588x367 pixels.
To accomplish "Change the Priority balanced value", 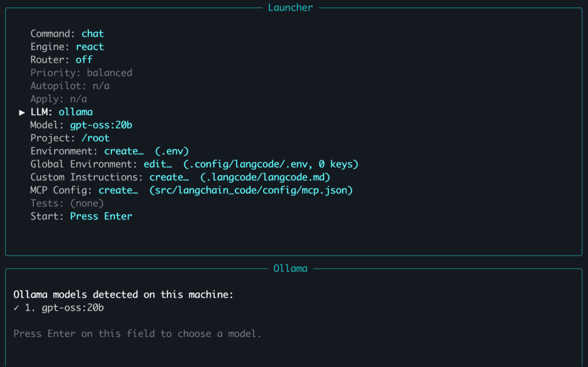I will click(109, 73).
